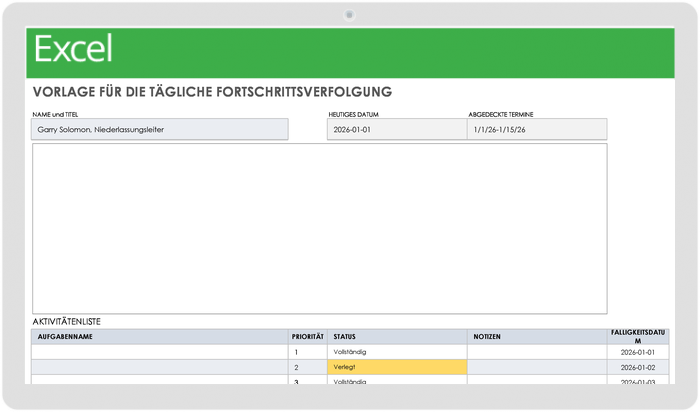Click the Excel logo in green banner

[x=73, y=49]
